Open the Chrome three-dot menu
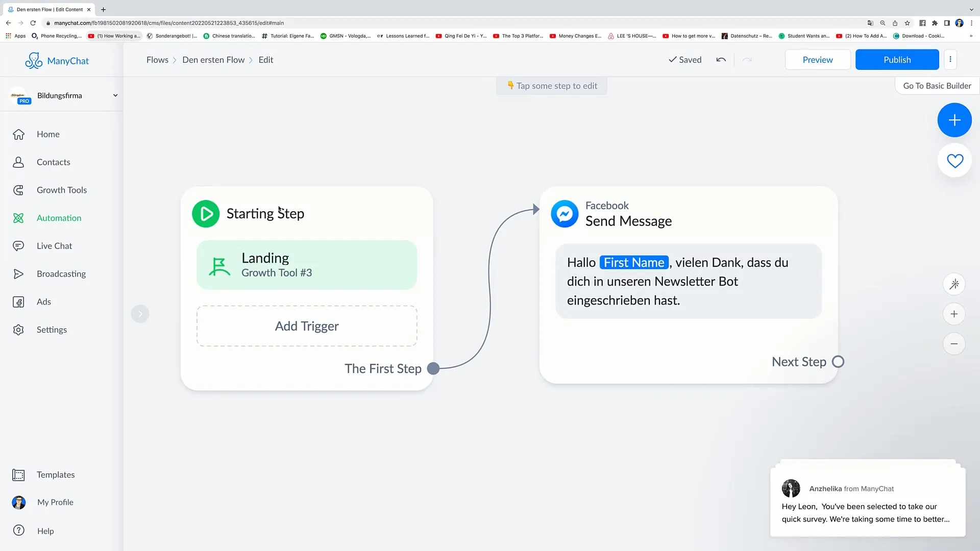The image size is (980, 551). tap(971, 23)
